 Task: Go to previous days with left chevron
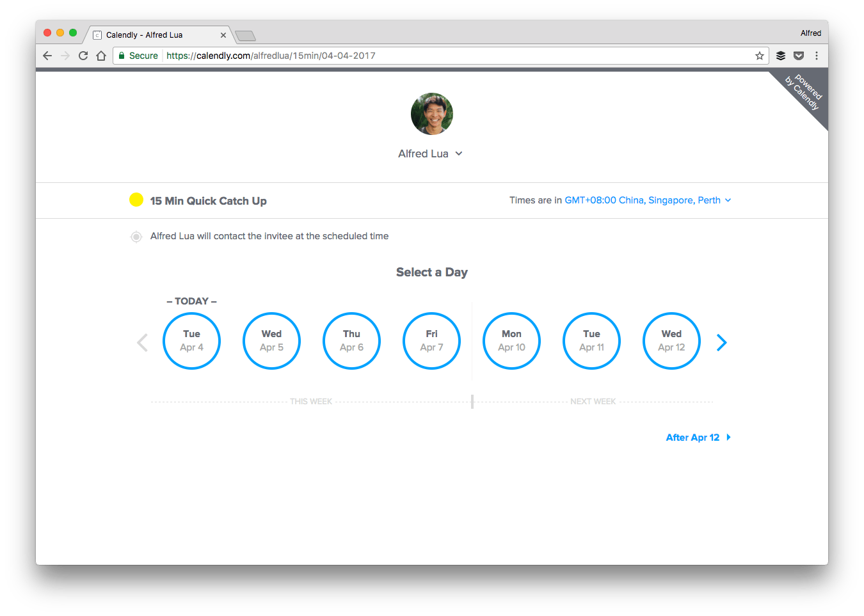142,343
